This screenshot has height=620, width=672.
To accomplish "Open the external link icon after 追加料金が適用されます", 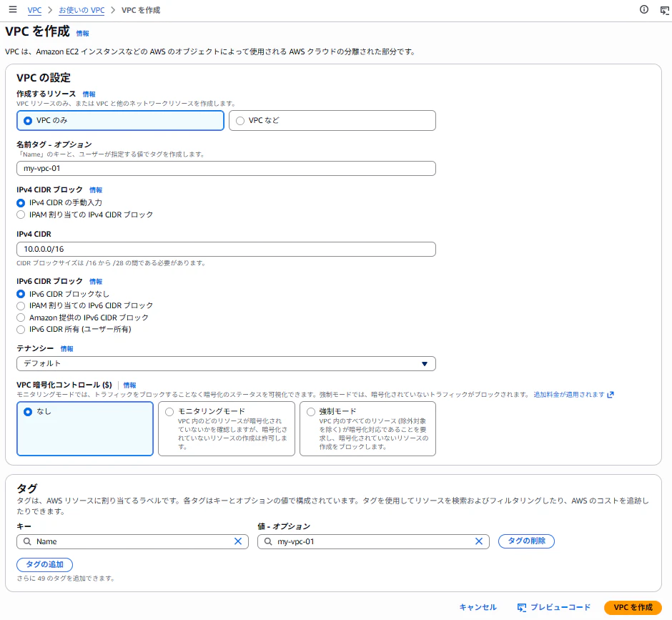I will (x=611, y=395).
